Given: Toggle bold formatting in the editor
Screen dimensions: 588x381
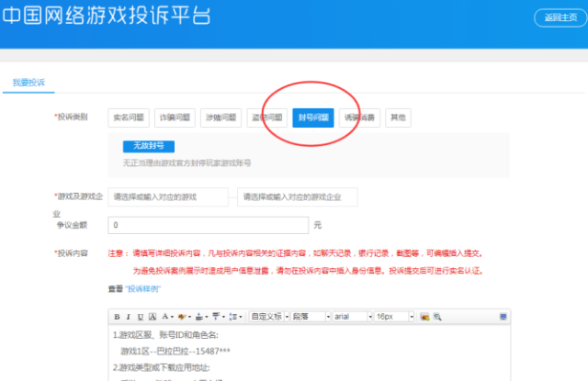Looking at the screenshot, I should point(117,317).
